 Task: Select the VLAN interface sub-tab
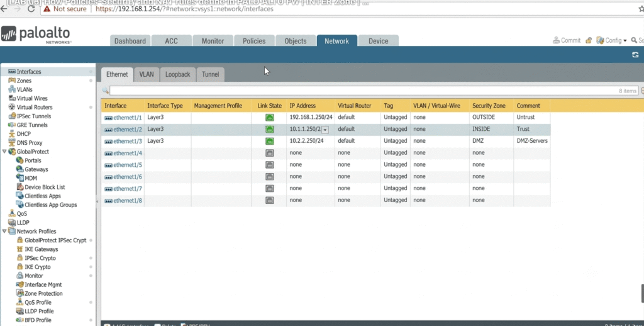(146, 74)
